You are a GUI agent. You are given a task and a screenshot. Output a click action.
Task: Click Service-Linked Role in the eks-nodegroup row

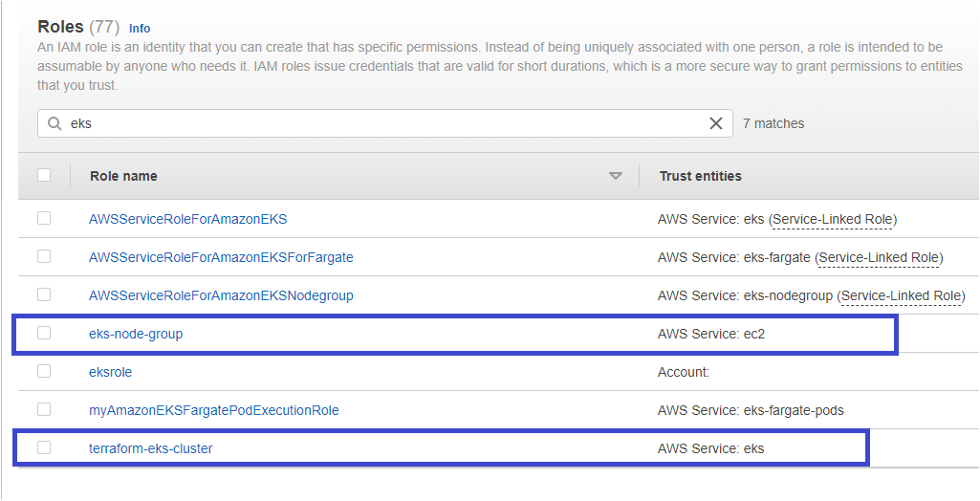click(903, 296)
